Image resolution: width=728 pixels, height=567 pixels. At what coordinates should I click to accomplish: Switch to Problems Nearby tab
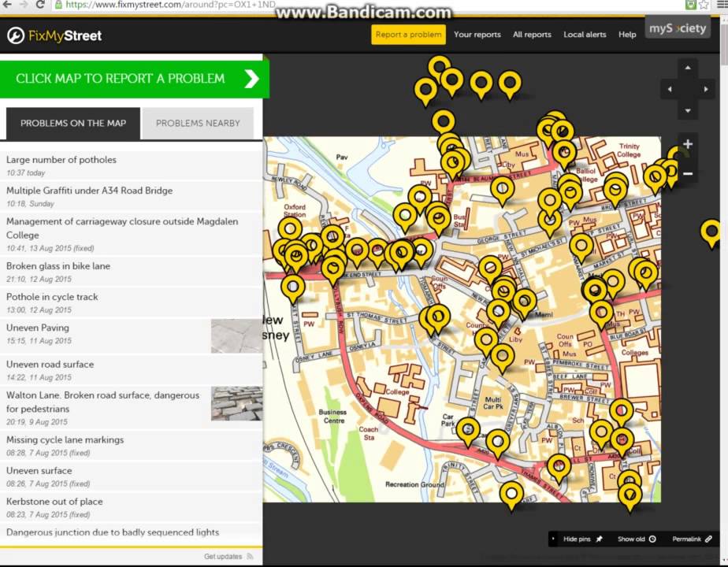[x=198, y=124]
